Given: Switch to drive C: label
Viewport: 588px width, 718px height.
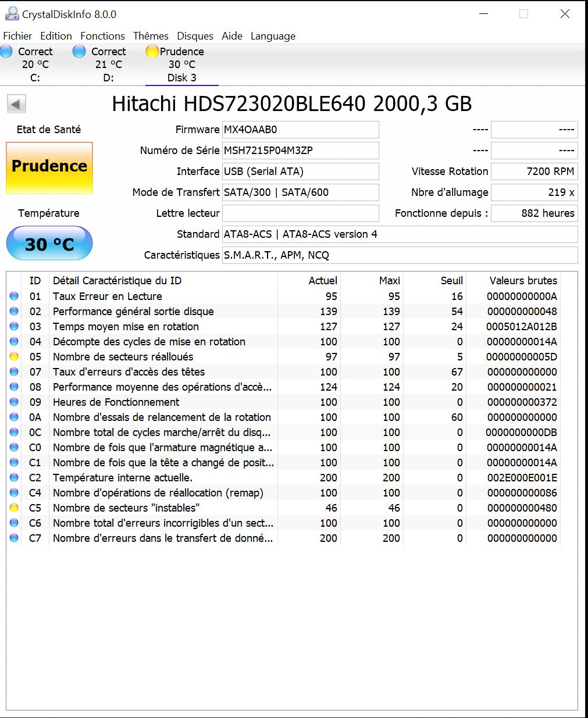Looking at the screenshot, I should pos(35,78).
